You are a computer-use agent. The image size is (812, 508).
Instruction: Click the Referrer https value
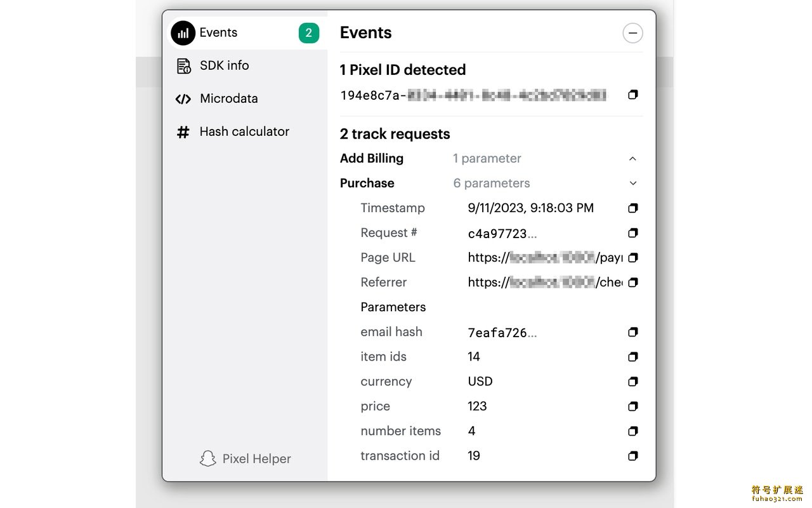tap(546, 283)
